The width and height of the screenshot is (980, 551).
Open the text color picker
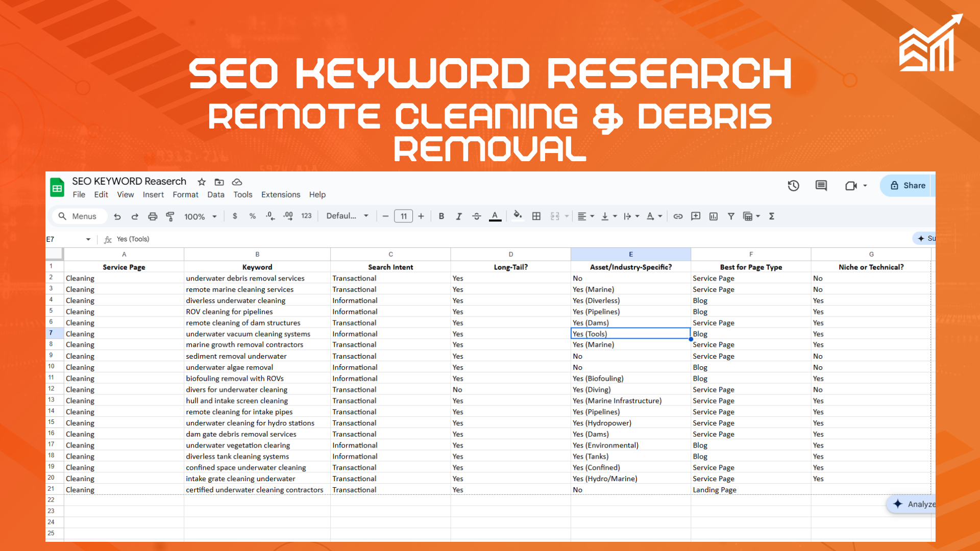(x=495, y=216)
